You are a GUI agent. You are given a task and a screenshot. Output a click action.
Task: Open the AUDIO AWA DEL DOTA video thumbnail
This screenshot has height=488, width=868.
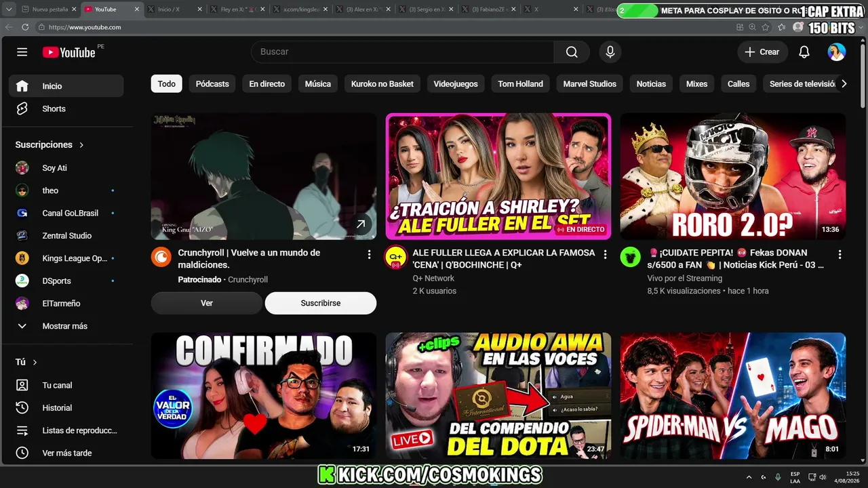(x=498, y=396)
